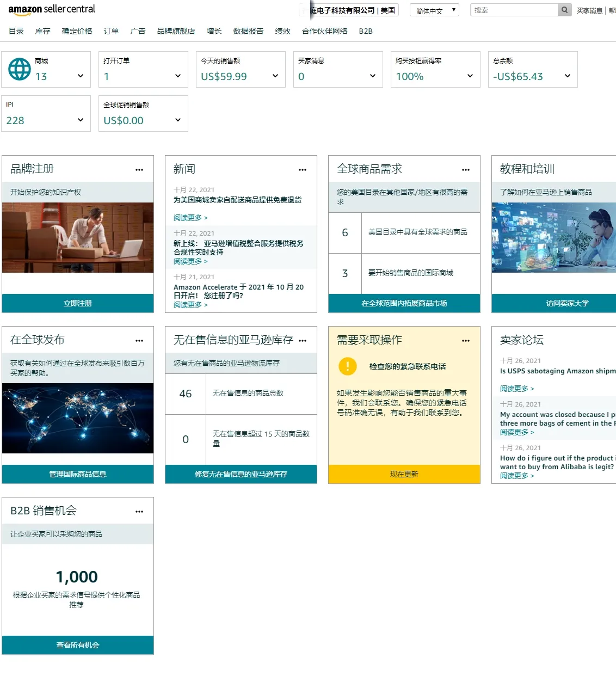
Task: Click the 访问卖家大学 button
Action: (554, 303)
